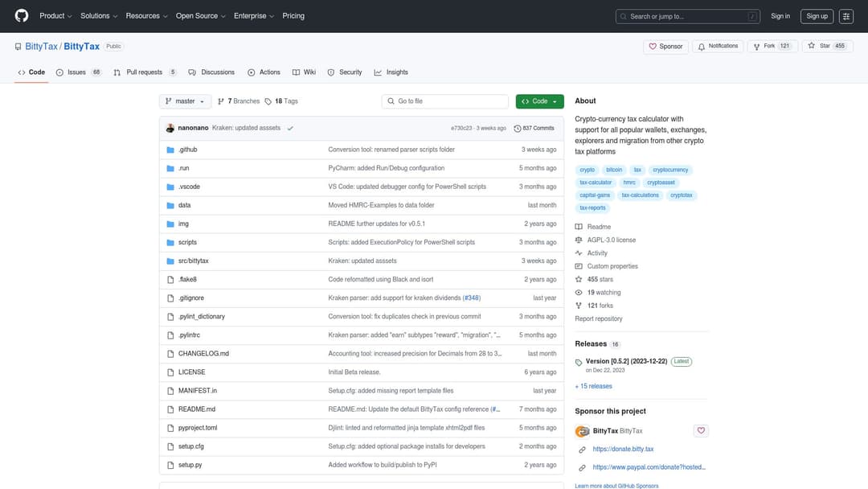Open the https://donate.bitty.tax link
Screen dimensions: 868x489
pyautogui.click(x=624, y=449)
